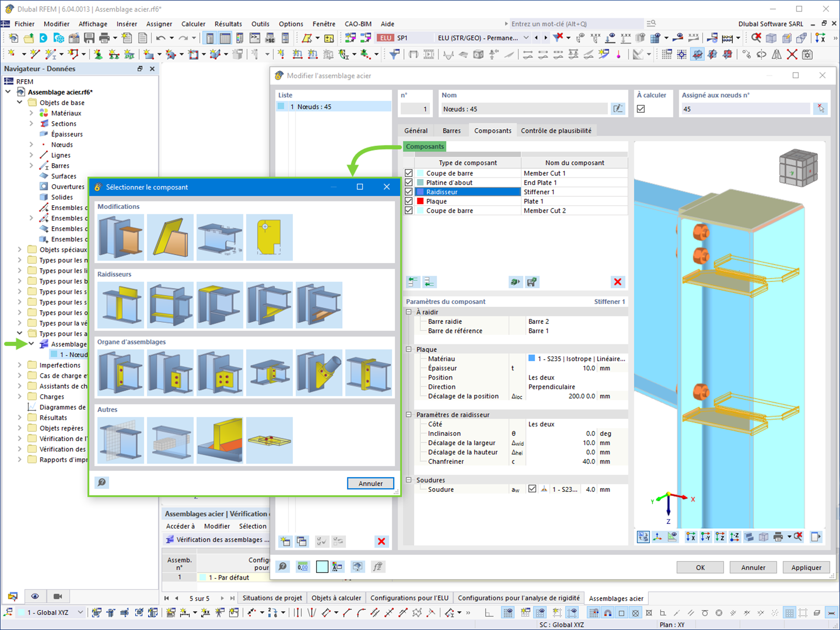The image size is (840, 630).
Task: Switch navigator to the eye (display) tab
Action: point(35,596)
